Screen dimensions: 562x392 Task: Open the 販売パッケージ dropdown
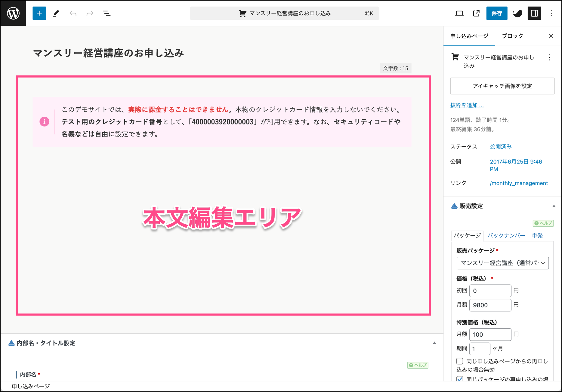(x=502, y=263)
